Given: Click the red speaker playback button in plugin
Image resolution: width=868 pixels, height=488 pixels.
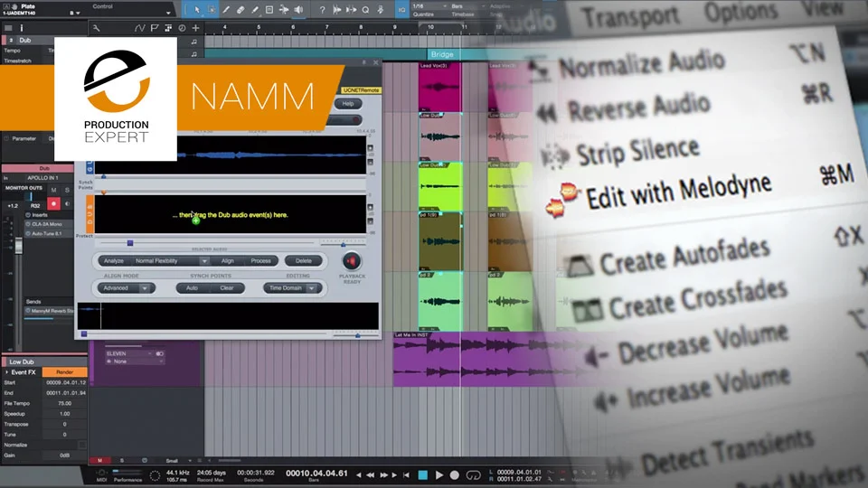Looking at the screenshot, I should 351,261.
